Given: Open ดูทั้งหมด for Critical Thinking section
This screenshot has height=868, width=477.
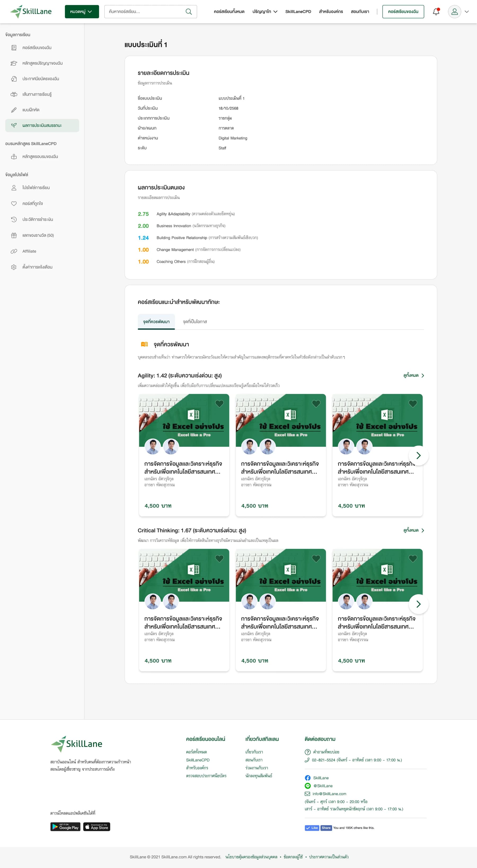Looking at the screenshot, I should (414, 530).
